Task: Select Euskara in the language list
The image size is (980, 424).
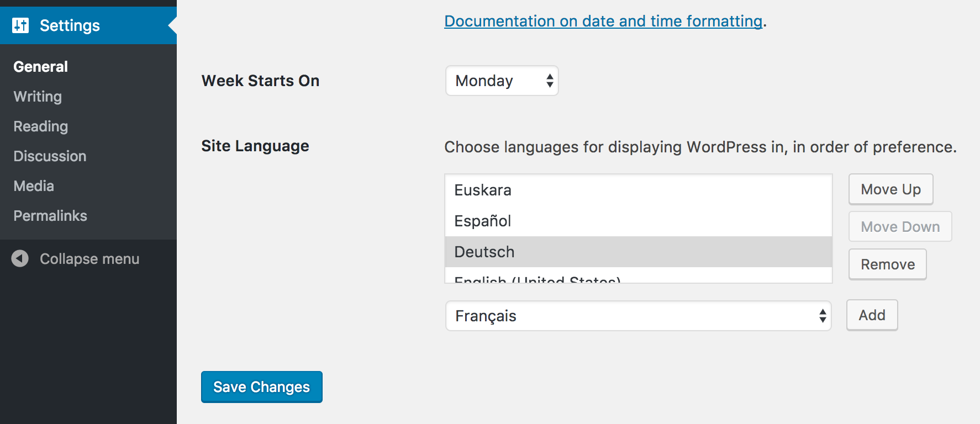Action: pos(483,190)
